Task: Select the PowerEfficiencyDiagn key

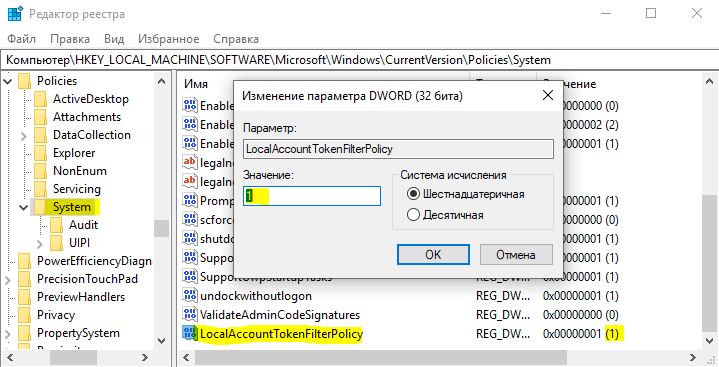Action: pos(94,261)
